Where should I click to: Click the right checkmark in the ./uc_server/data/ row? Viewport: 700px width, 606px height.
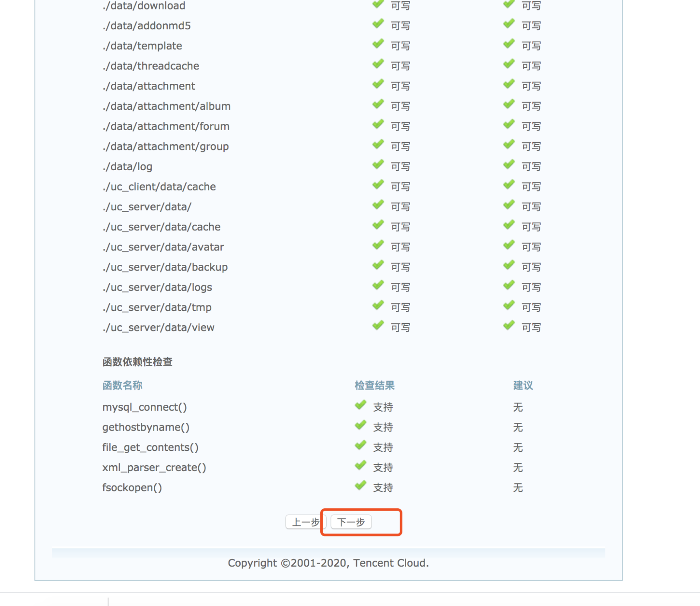[509, 205]
